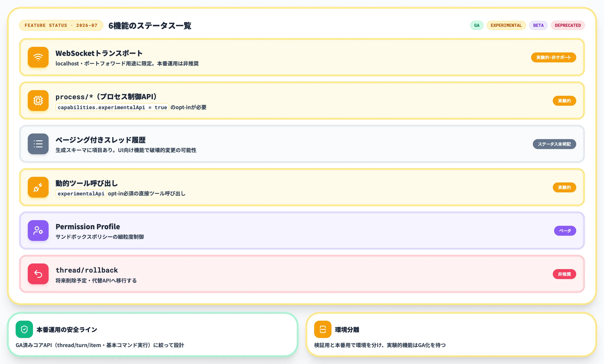This screenshot has width=604, height=364.
Task: Click the thread/rollback undo icon
Action: 38,274
